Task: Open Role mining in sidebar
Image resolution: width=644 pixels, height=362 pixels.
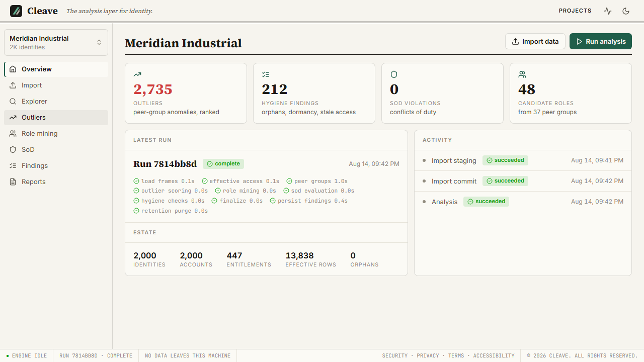Action: [56, 134]
